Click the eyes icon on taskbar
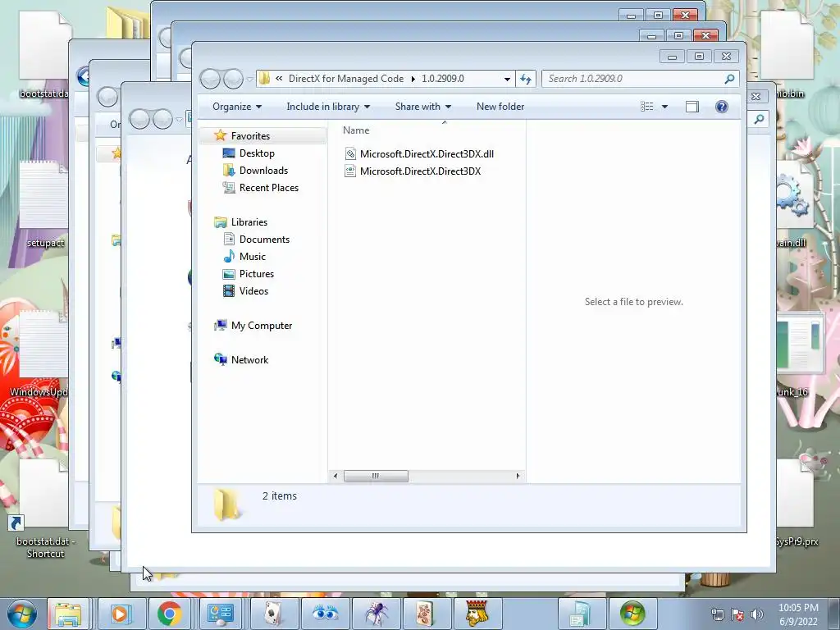The height and width of the screenshot is (630, 840). (325, 614)
